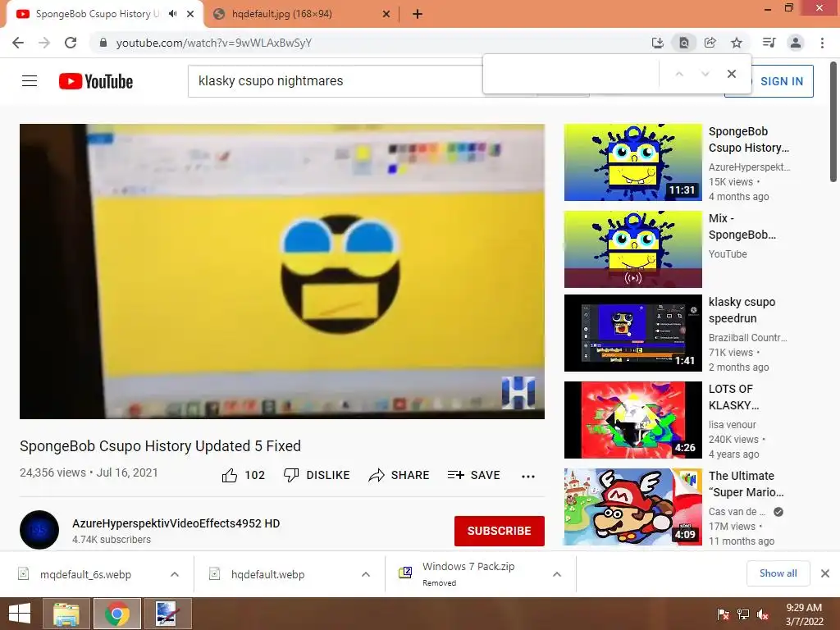Expand options for Windows 7 Pack.zip download
The width and height of the screenshot is (840, 630).
click(x=557, y=574)
